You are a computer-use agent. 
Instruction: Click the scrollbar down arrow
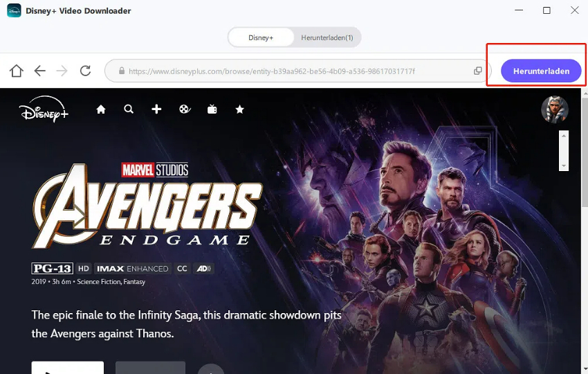pos(564,166)
